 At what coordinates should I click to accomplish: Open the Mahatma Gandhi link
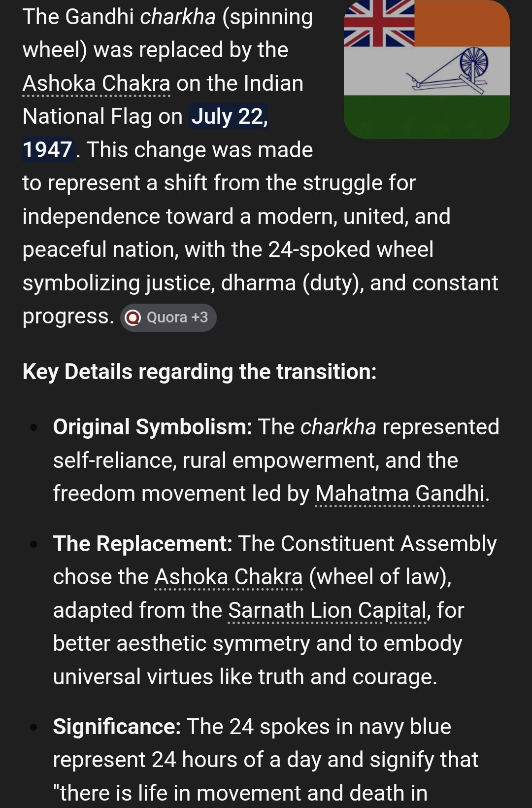[399, 493]
